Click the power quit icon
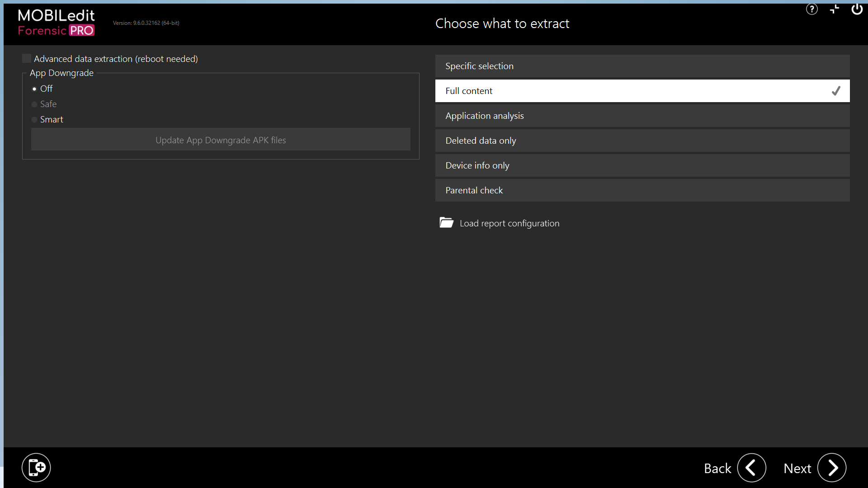The height and width of the screenshot is (488, 868). click(857, 9)
